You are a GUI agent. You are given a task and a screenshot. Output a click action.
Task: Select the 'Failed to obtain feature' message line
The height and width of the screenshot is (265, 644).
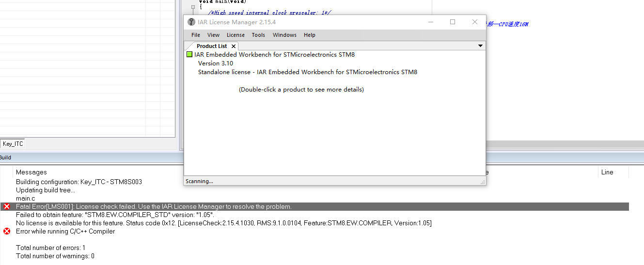coord(115,215)
